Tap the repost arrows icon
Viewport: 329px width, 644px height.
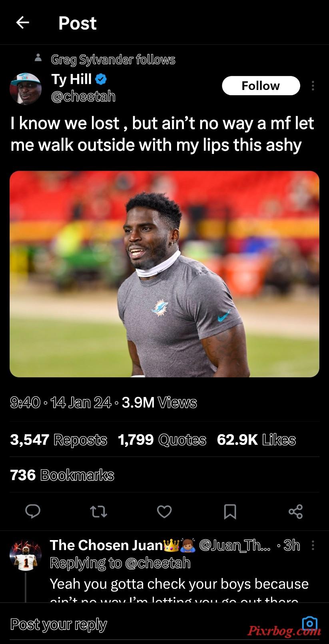click(x=98, y=511)
